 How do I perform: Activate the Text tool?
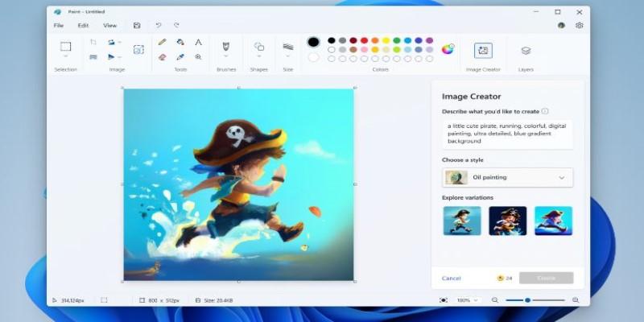(x=198, y=42)
